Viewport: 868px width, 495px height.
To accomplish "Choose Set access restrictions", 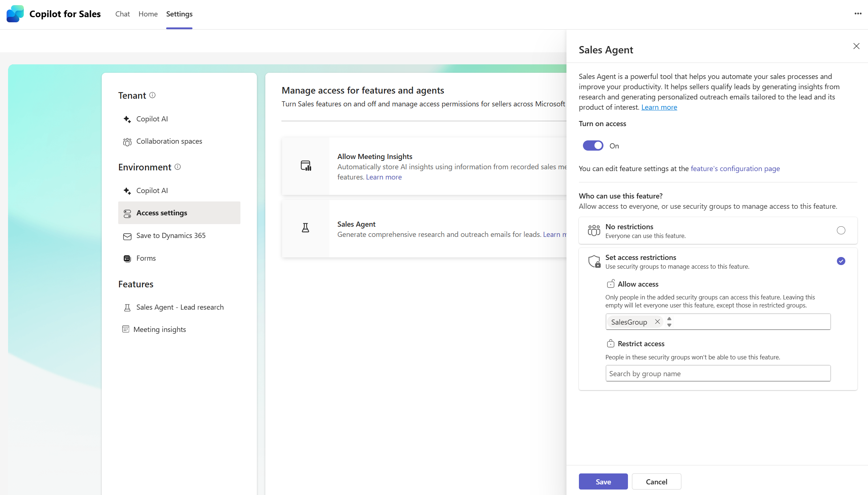I will coord(841,261).
